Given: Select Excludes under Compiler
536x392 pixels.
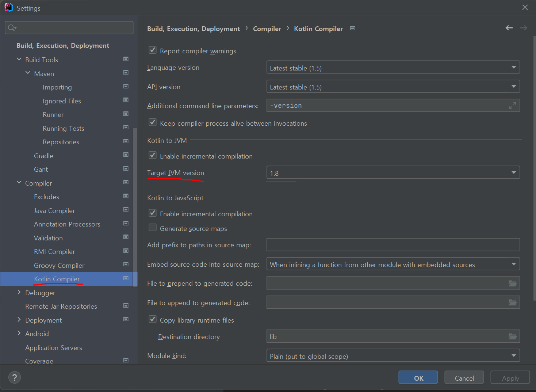Looking at the screenshot, I should [46, 197].
